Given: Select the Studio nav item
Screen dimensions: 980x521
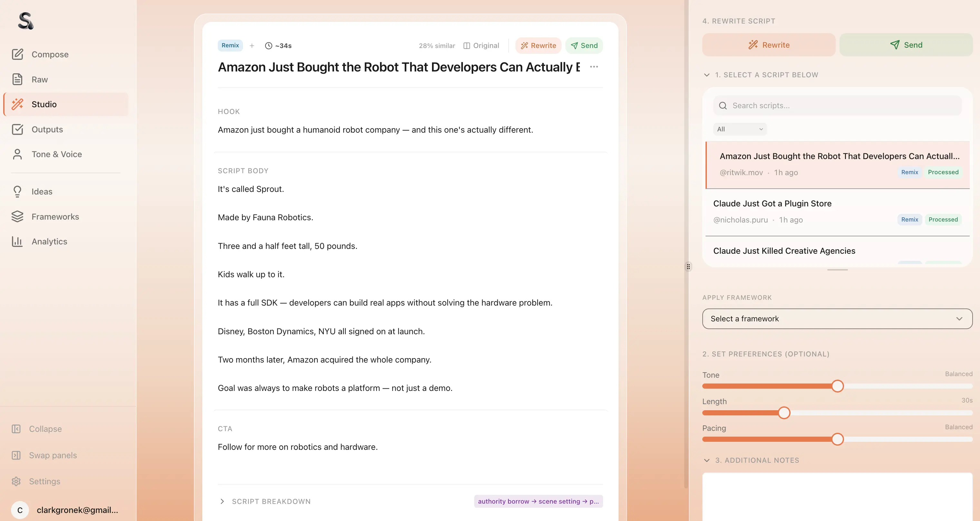Looking at the screenshot, I should tap(66, 104).
